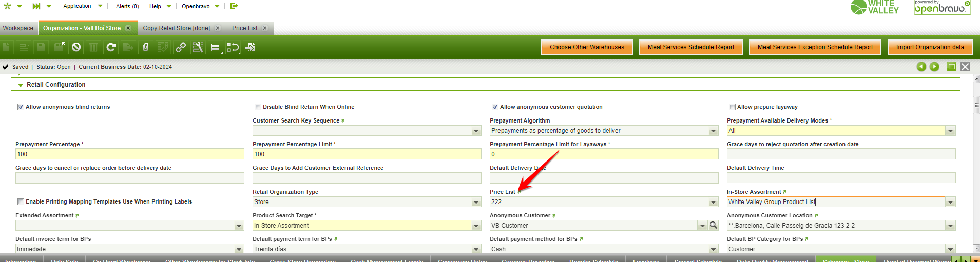
Task: Click the Save and Close toolbar icon
Action: [59, 47]
